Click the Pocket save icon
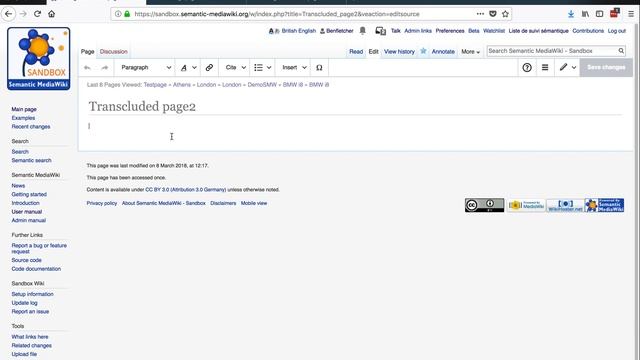 click(493, 14)
